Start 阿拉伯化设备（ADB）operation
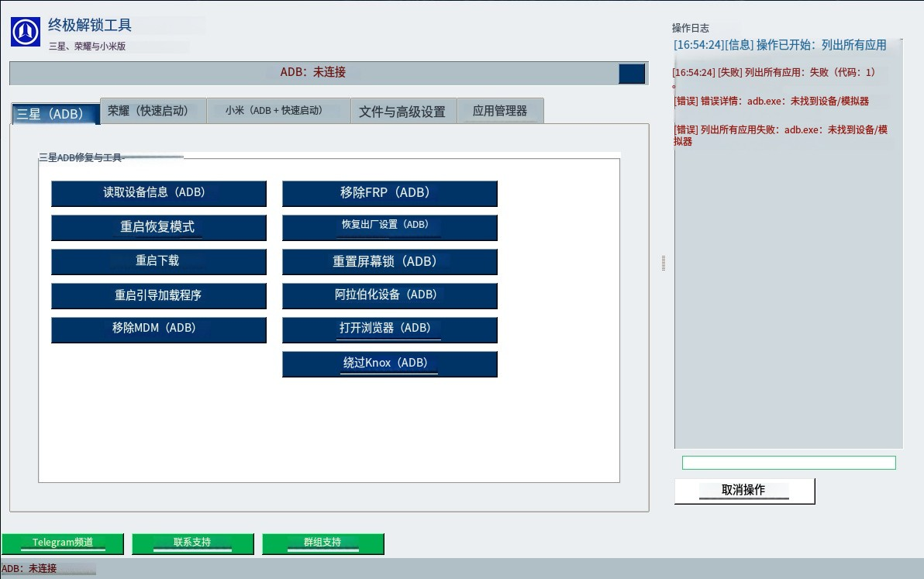The image size is (924, 579). click(x=389, y=295)
